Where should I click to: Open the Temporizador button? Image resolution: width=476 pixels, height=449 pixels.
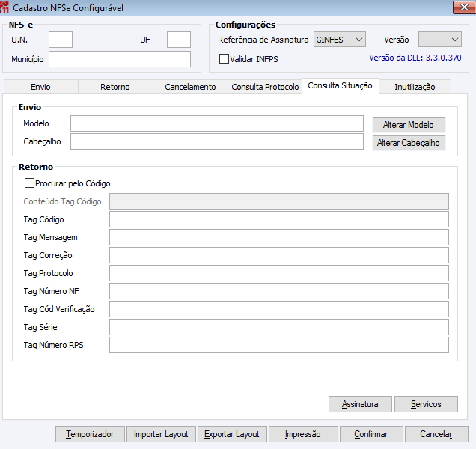pos(90,434)
